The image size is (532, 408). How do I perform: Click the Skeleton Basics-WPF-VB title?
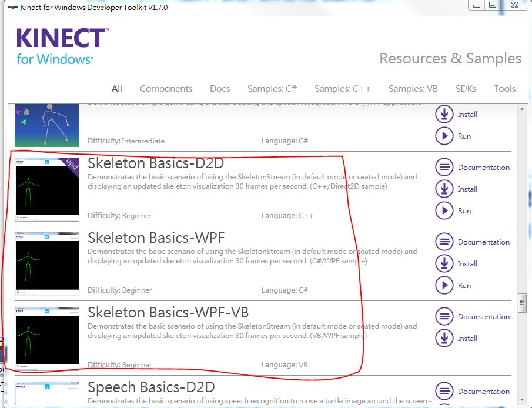pos(168,313)
